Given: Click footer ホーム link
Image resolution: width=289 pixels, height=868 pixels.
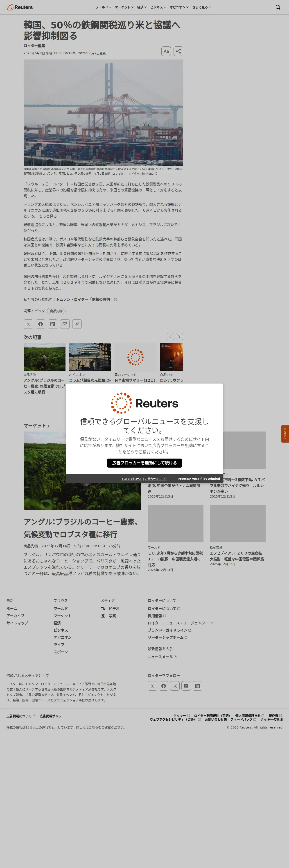Looking at the screenshot, I should point(12,609).
